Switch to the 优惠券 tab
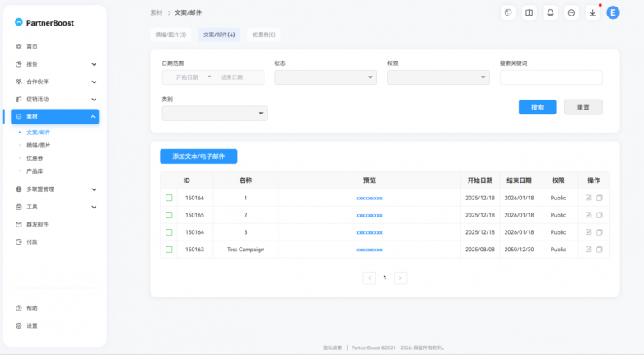The height and width of the screenshot is (355, 644). (264, 35)
